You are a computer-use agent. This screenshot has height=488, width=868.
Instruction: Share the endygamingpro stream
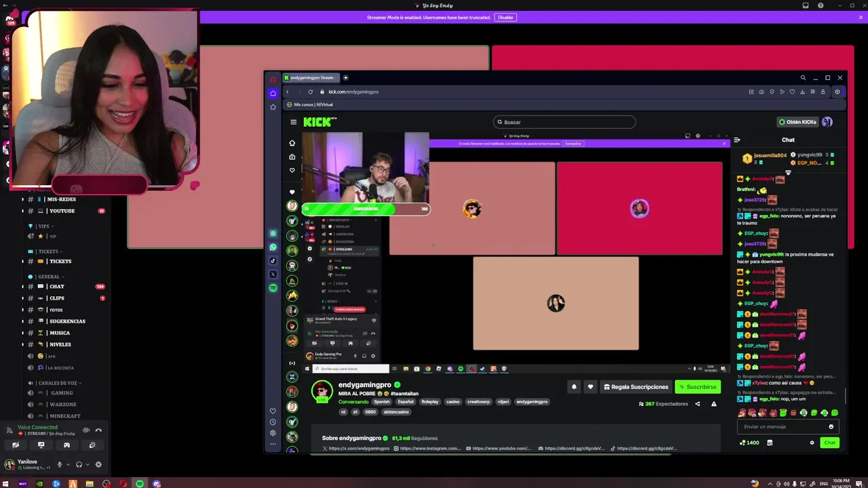tap(697, 404)
